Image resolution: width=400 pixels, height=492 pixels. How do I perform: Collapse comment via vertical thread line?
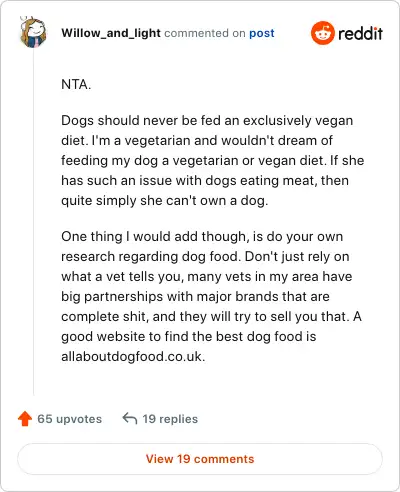(33, 222)
